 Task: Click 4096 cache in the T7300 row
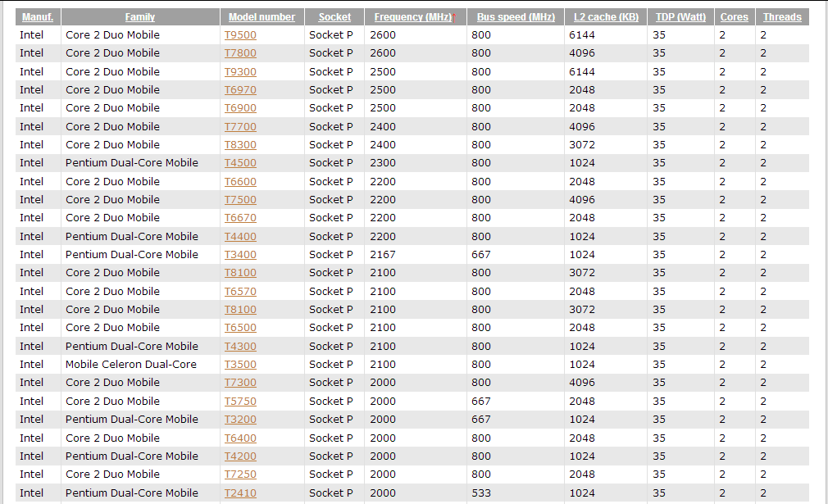[x=582, y=382]
